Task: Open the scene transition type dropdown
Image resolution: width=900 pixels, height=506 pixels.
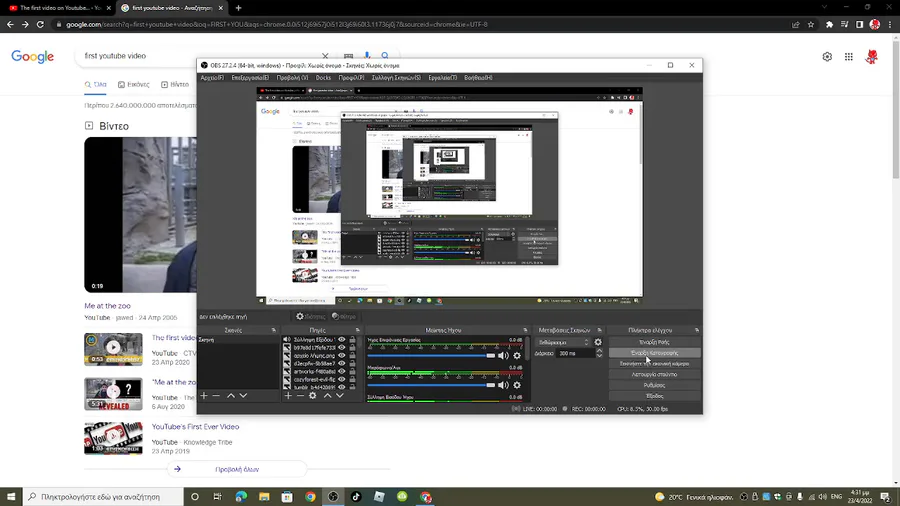Action: 563,342
